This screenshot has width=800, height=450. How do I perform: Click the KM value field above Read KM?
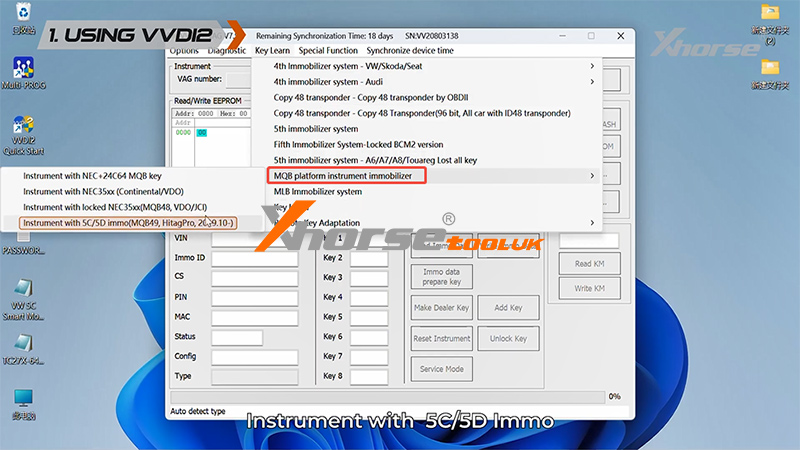pos(589,240)
